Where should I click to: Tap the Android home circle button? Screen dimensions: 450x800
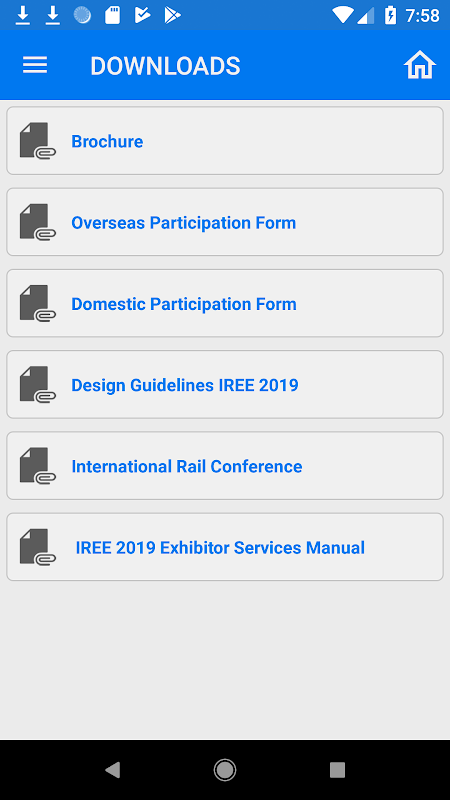coord(225,769)
